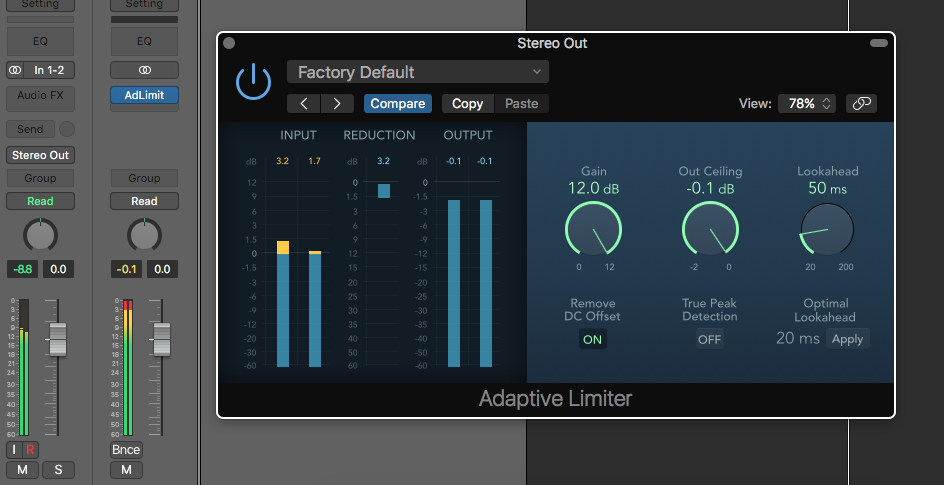944x485 pixels.
Task: Open the AdLimit plugin slot
Action: [144, 95]
